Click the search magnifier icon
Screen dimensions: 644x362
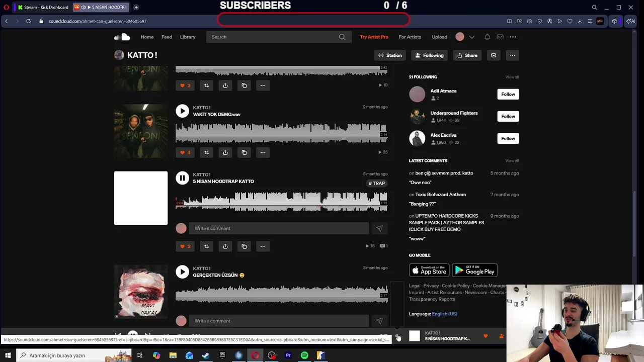(x=342, y=37)
